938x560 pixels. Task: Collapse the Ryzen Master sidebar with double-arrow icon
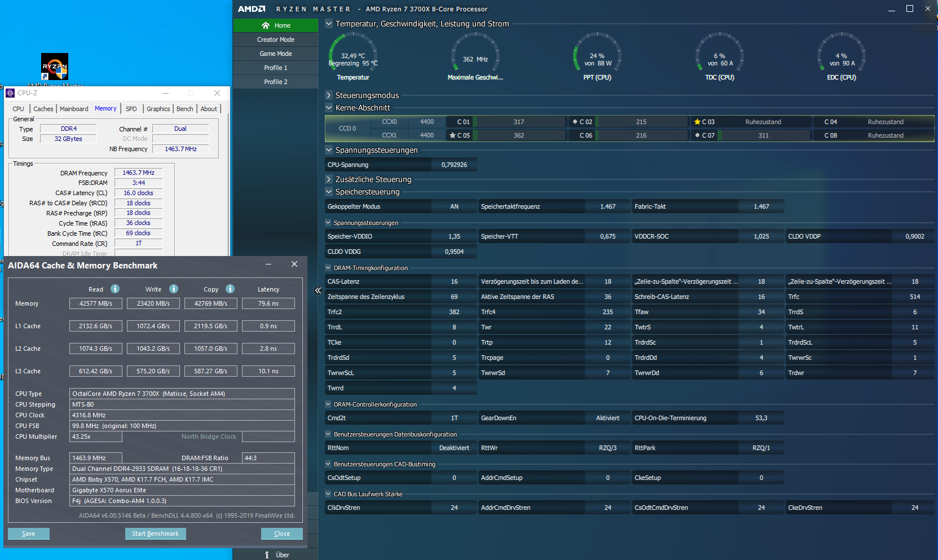tap(318, 290)
